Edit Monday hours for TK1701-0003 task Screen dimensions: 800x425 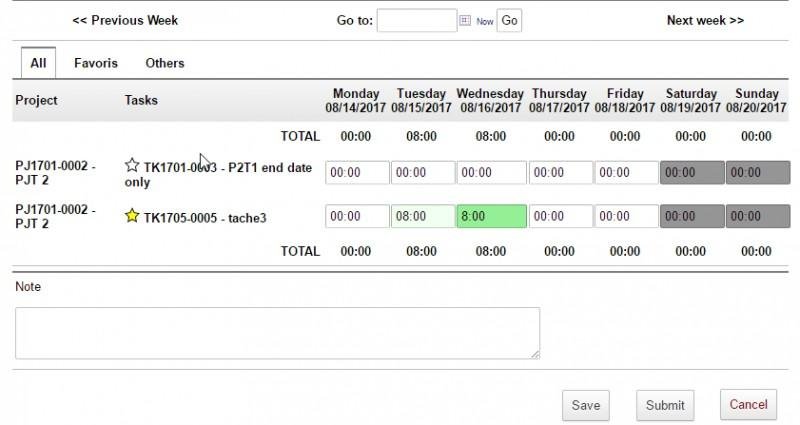[357, 172]
